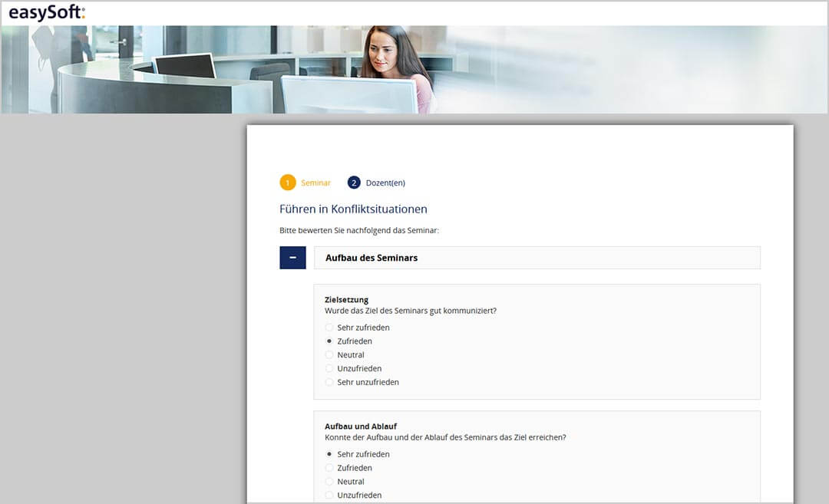This screenshot has height=504, width=829.
Task: Click the Führen in Konfliktsituationen title
Action: 353,209
